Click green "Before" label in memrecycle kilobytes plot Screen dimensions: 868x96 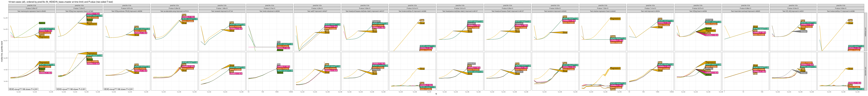point(42,23)
